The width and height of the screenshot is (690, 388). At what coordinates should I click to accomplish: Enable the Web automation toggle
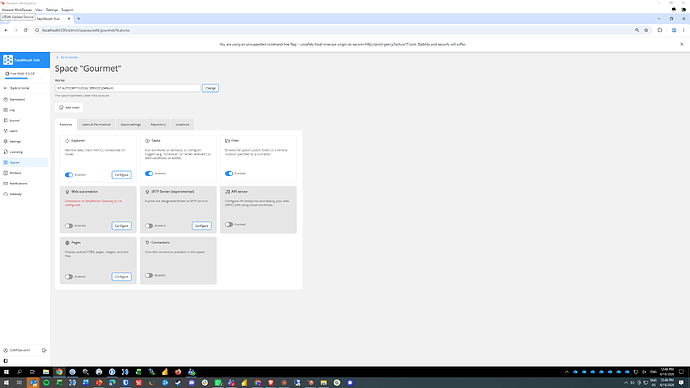click(69, 226)
